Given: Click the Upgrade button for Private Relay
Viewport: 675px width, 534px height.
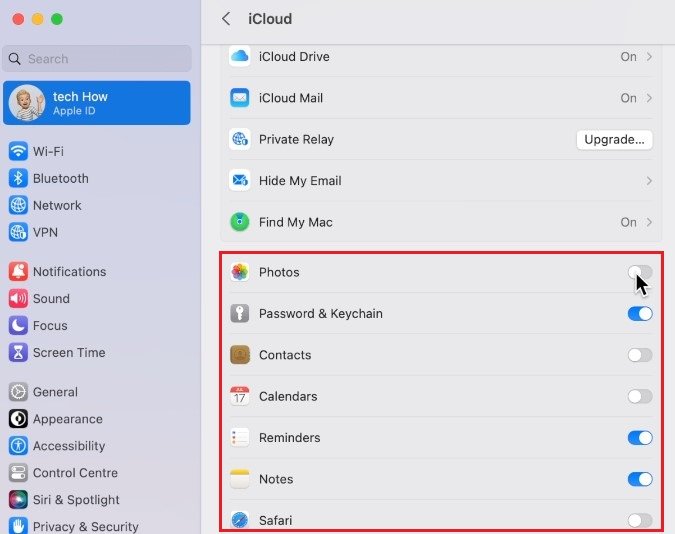Looking at the screenshot, I should pos(614,139).
